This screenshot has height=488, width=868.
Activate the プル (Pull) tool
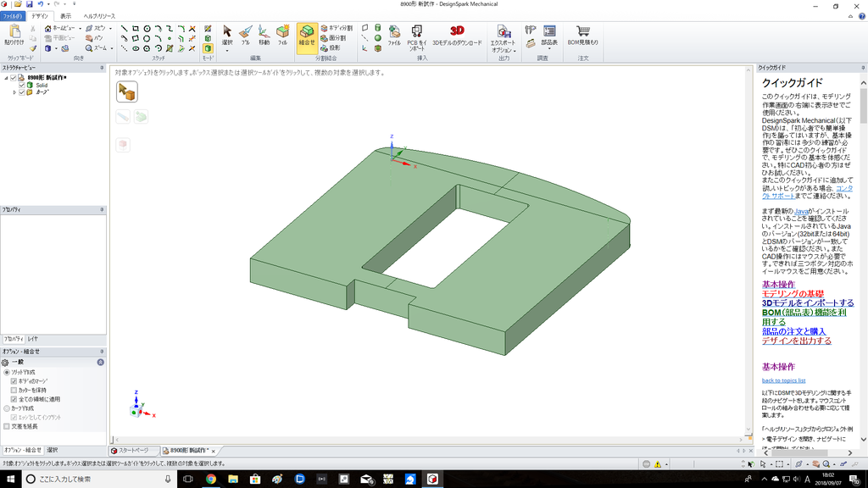(x=246, y=35)
